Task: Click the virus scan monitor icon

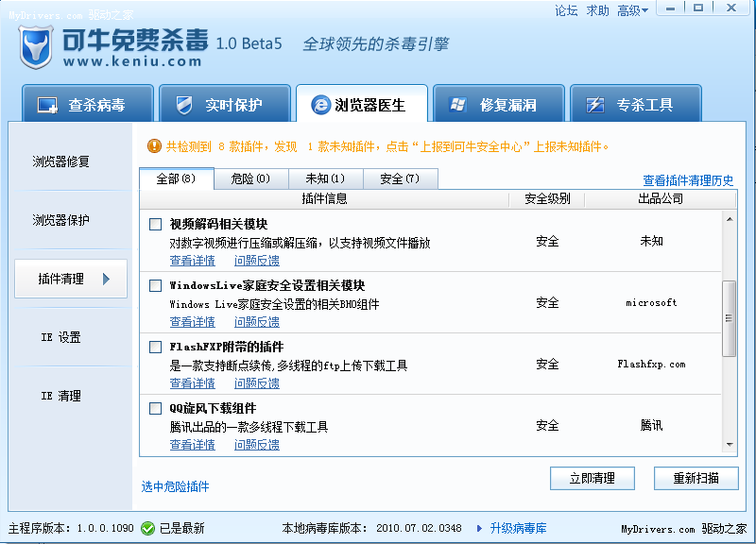Action: click(48, 105)
